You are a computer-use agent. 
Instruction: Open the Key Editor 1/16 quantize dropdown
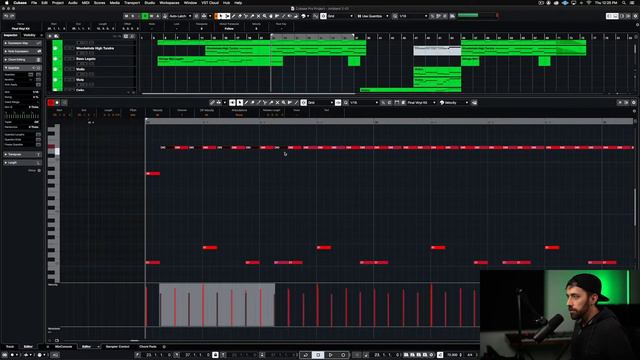click(364, 102)
